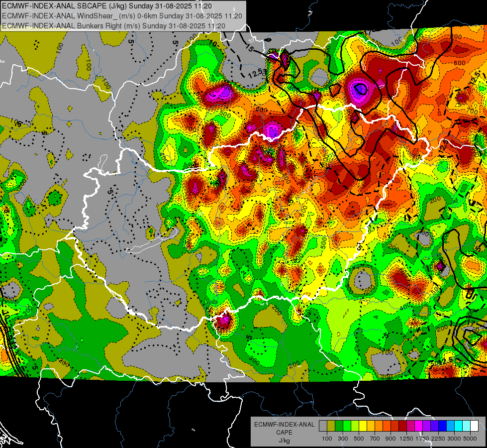This screenshot has height=448, width=487.
Task: Select the white legend swatch at the end
Action: pyautogui.click(x=474, y=426)
